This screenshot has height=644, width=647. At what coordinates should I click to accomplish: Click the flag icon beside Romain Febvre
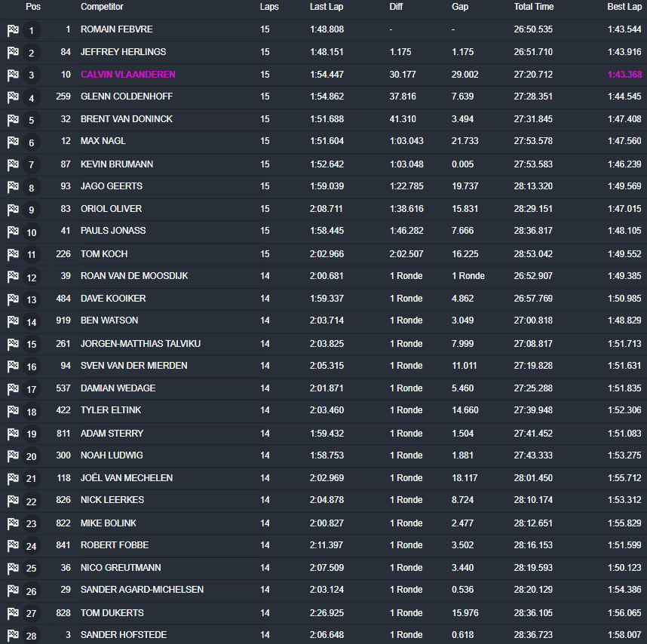tap(11, 31)
